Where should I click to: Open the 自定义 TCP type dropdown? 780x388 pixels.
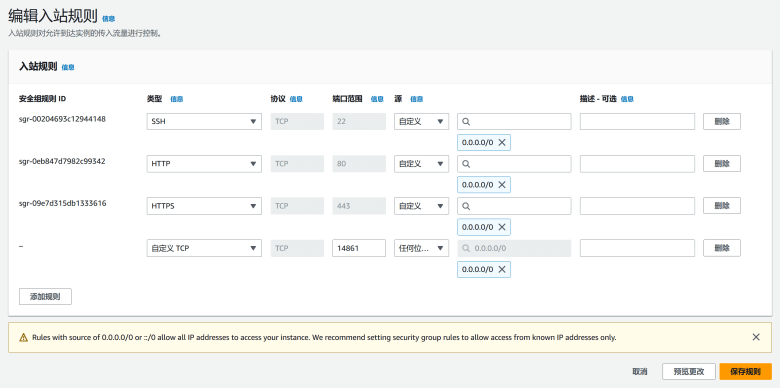click(x=204, y=248)
